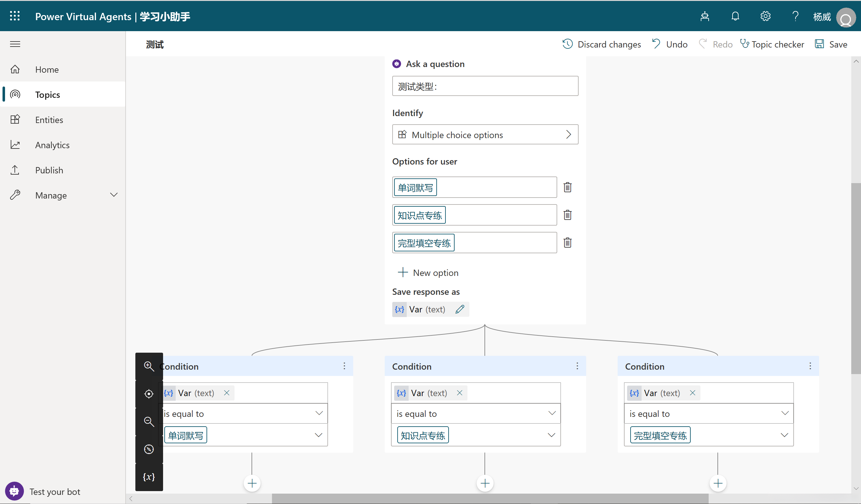Open the Multiple choice options selector
Screen dimensions: 861x504
click(x=485, y=135)
